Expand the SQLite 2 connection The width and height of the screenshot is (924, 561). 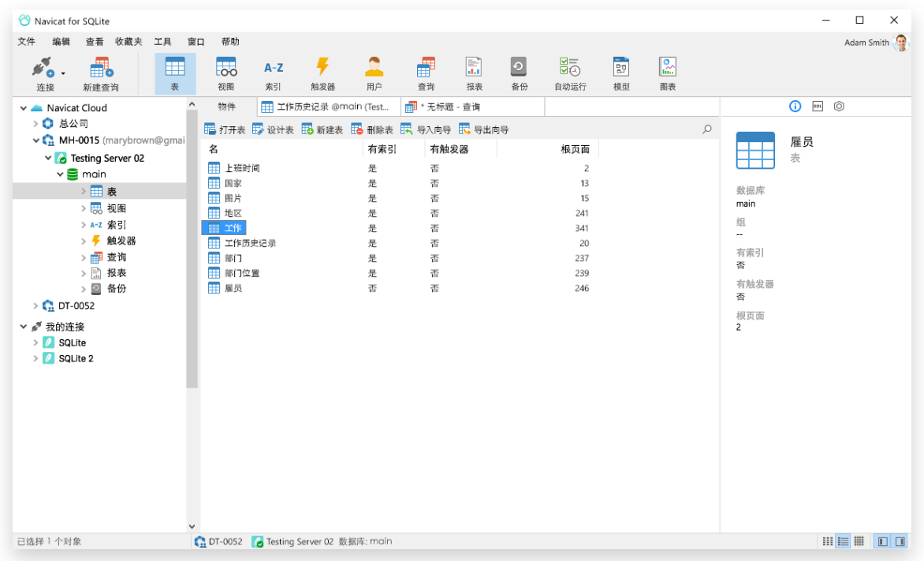pyautogui.click(x=35, y=359)
